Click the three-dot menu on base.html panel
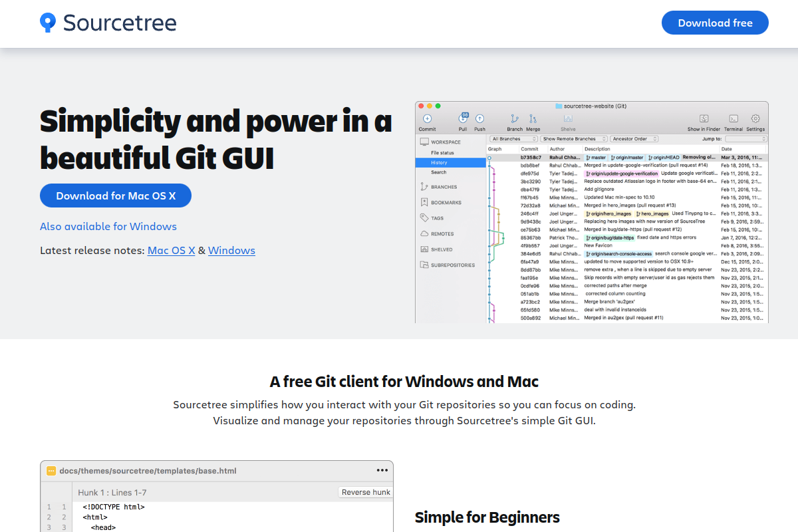Screen dimensions: 798x532 (382, 470)
